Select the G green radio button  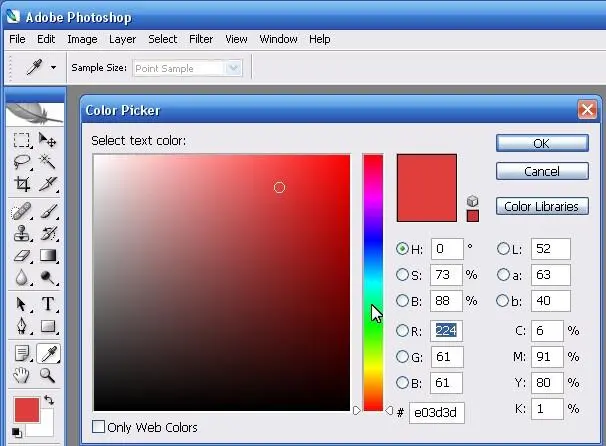(402, 356)
